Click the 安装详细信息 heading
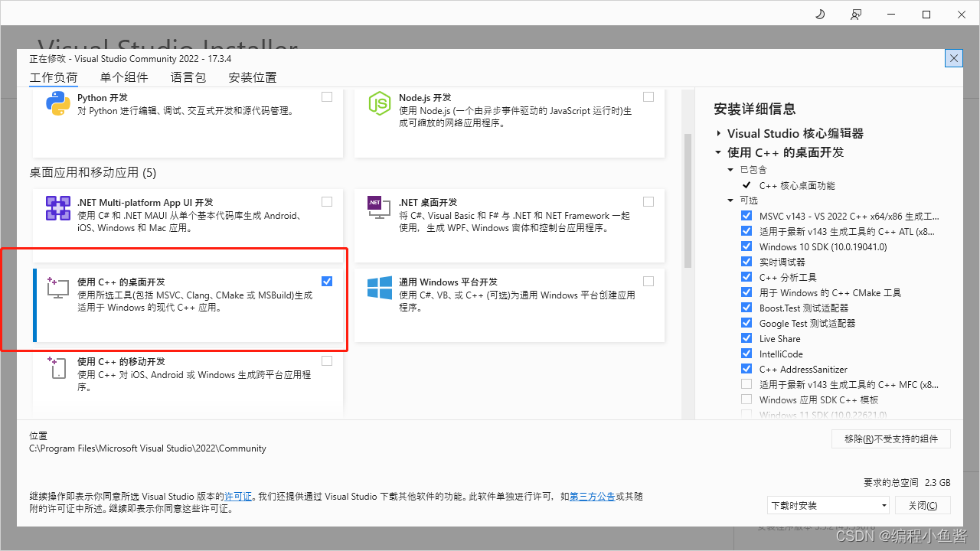 pyautogui.click(x=755, y=109)
